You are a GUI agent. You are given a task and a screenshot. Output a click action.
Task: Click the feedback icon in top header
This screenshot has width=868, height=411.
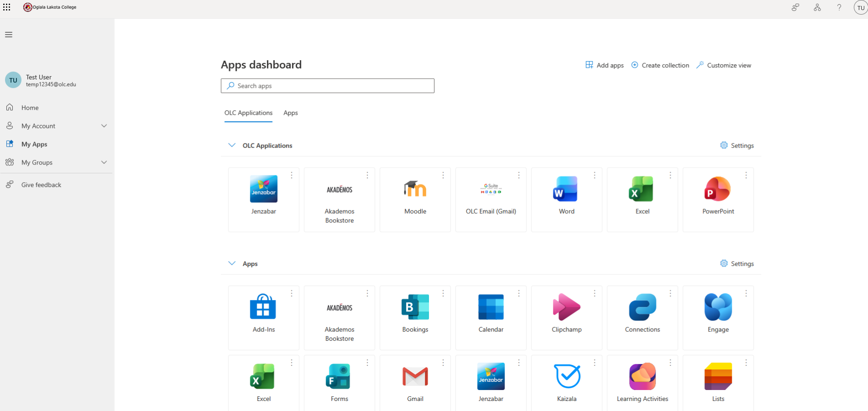[x=795, y=7]
